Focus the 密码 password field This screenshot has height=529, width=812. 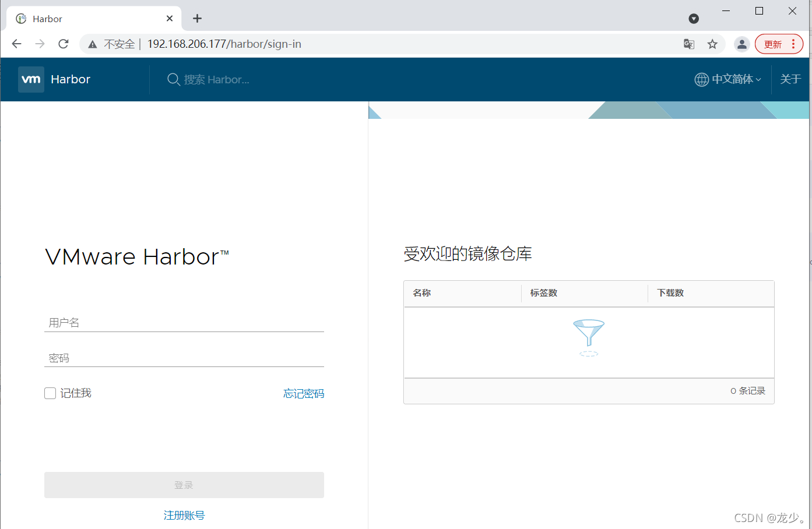click(184, 358)
